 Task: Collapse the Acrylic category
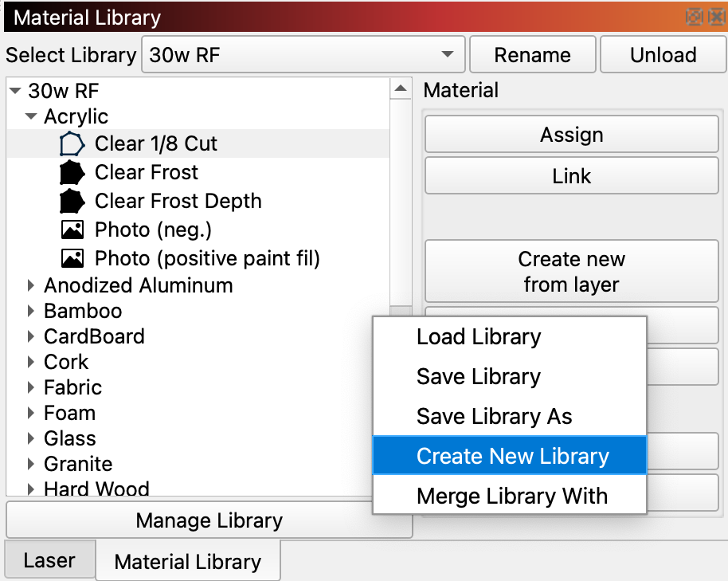[31, 116]
